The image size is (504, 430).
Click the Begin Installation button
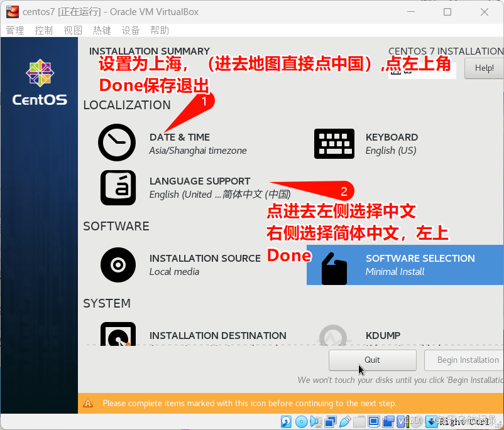coord(464,360)
